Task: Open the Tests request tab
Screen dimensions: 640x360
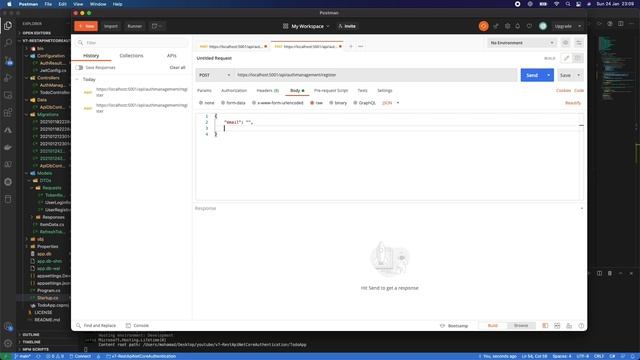Action: (x=362, y=91)
